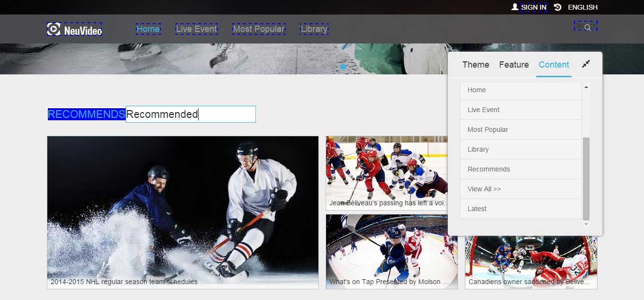Collapse the customization panel with the arrows icon
The width and height of the screenshot is (644, 300).
(x=586, y=64)
